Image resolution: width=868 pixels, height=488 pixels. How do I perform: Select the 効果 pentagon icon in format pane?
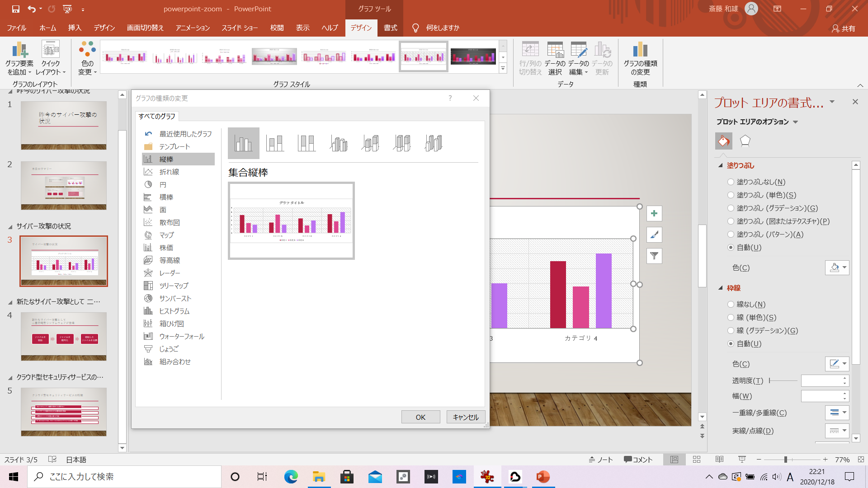(x=744, y=141)
